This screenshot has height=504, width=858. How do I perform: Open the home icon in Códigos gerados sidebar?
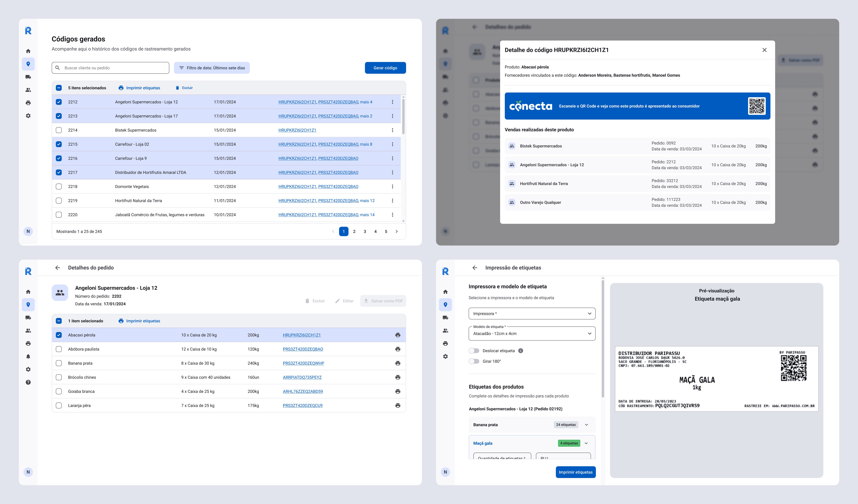[x=28, y=51]
